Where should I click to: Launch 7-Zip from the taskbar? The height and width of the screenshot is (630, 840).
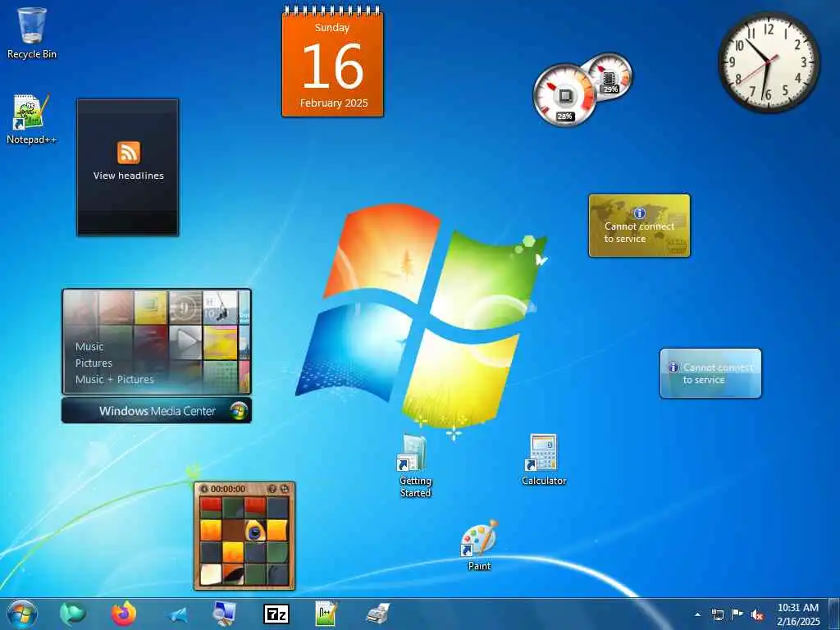click(276, 614)
